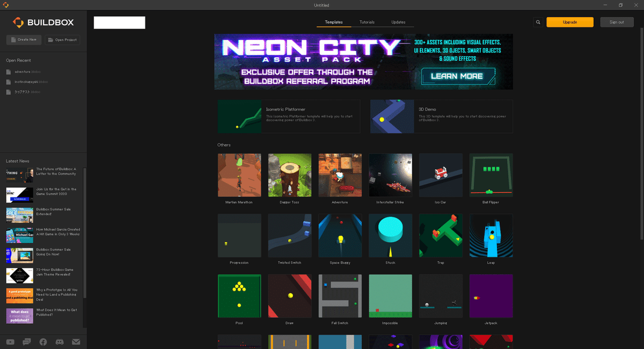The height and width of the screenshot is (349, 644).
Task: Switch to the Templates tab
Action: pyautogui.click(x=334, y=22)
